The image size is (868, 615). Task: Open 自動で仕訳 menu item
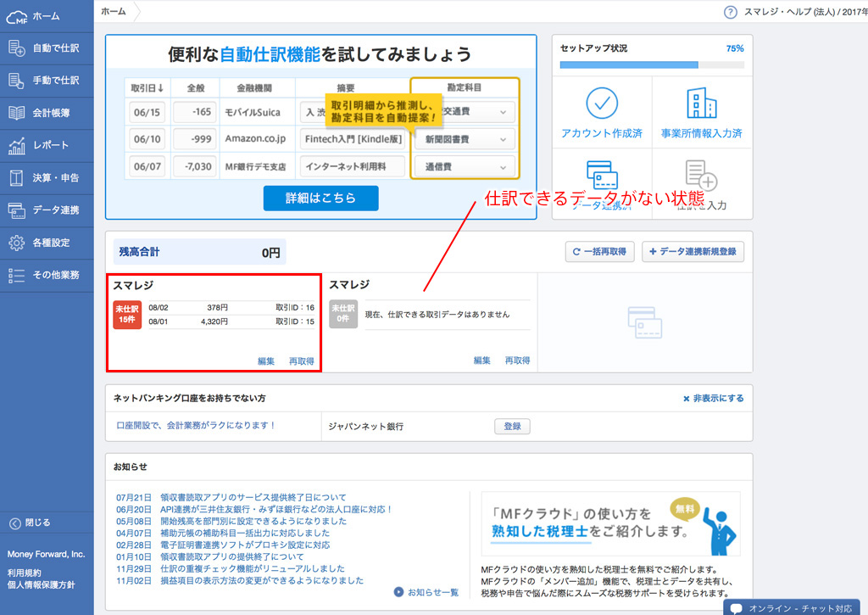click(x=47, y=48)
